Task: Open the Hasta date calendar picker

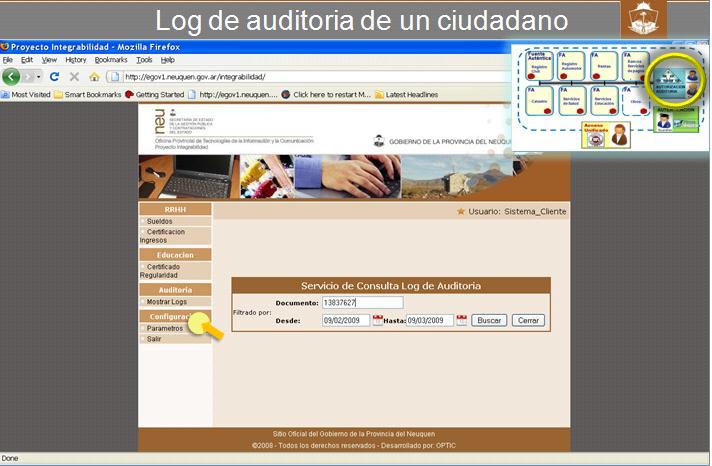Action: 461,320
